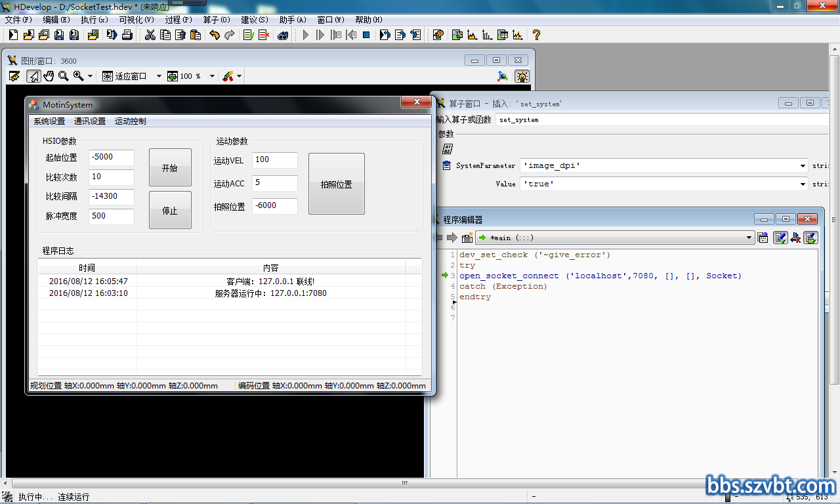The height and width of the screenshot is (504, 840).
Task: Click the 拍照位置 field showing -6000
Action: click(x=275, y=206)
